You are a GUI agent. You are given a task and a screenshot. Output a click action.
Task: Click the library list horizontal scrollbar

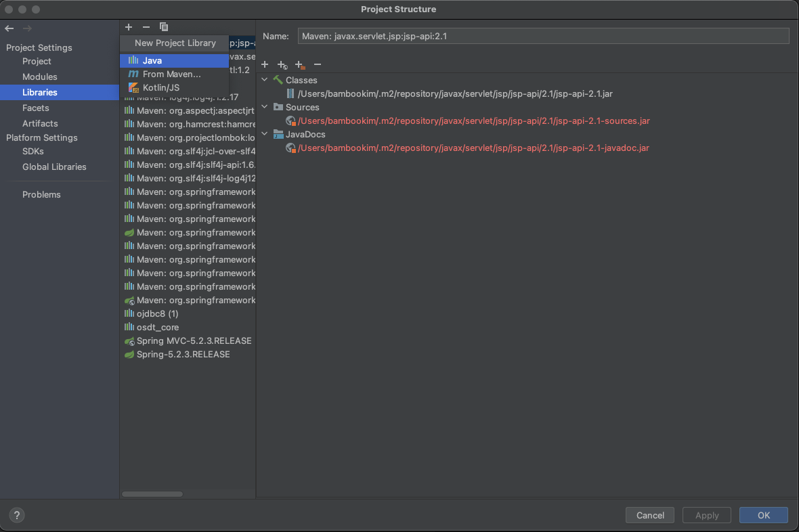pos(152,494)
